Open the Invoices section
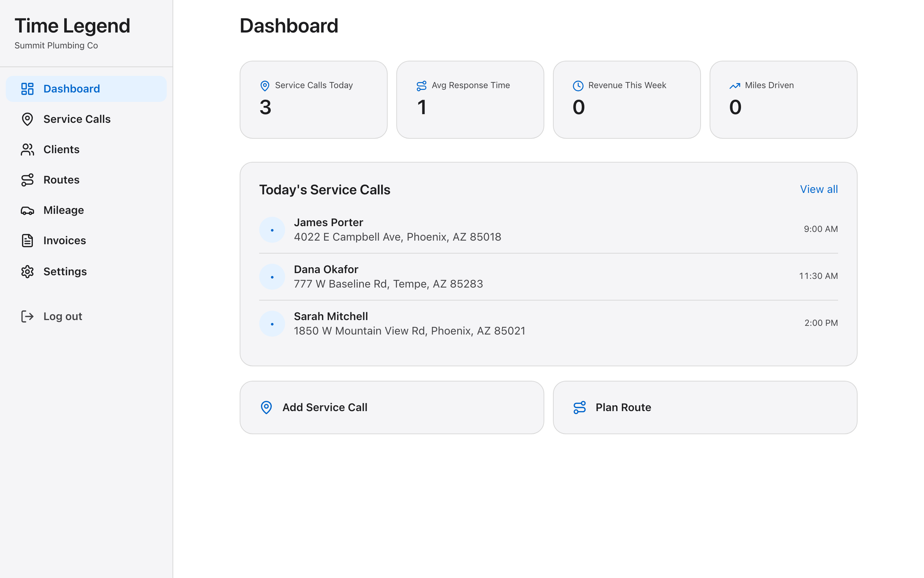Screen dimensions: 924x578 coord(86,241)
